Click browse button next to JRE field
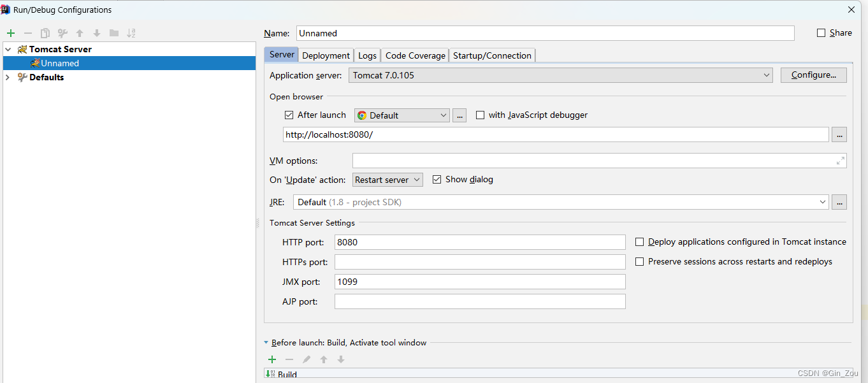 [839, 202]
